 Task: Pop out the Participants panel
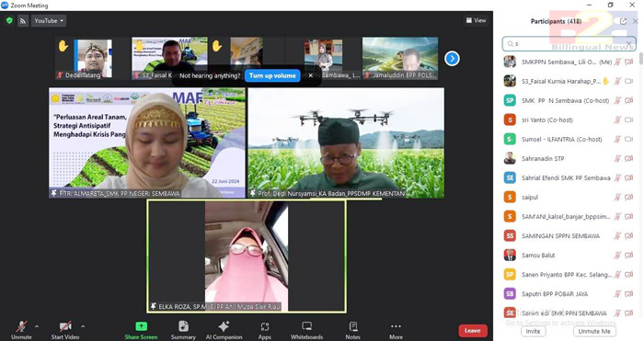pos(623,21)
